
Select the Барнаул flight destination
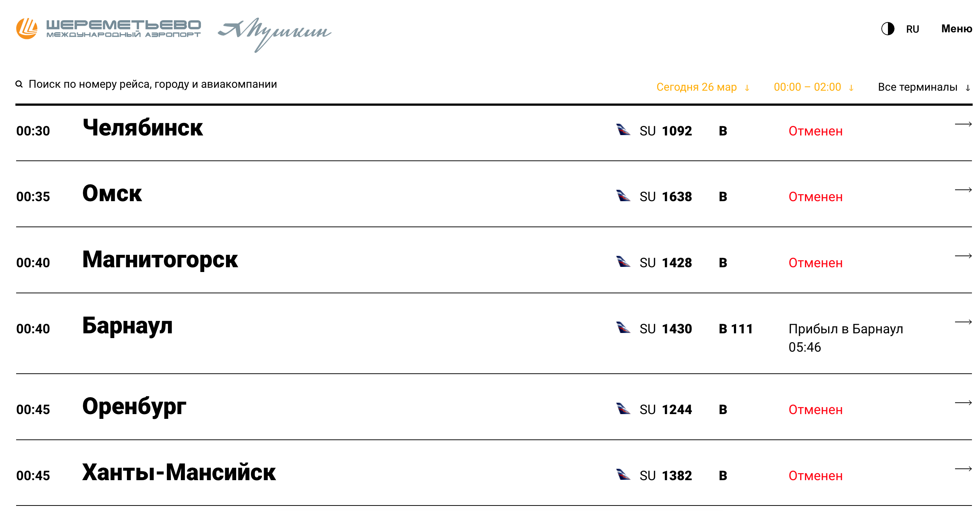pyautogui.click(x=127, y=326)
